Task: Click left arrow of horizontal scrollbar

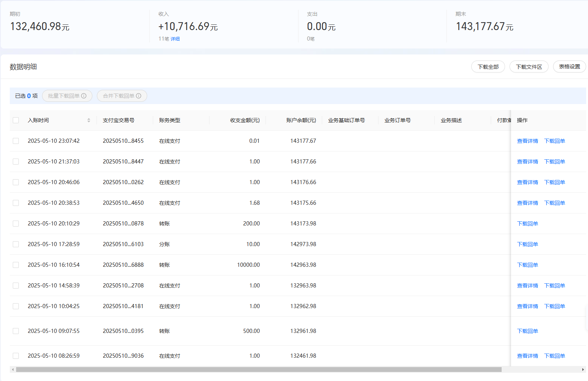Action: (x=13, y=369)
